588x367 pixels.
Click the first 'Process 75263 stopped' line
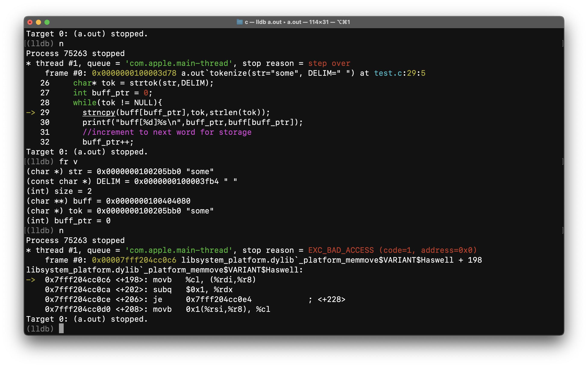pos(75,53)
